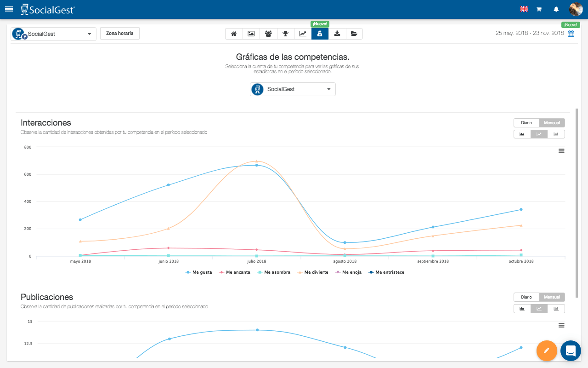
Task: Click the Interacciones heading
Action: tap(46, 123)
